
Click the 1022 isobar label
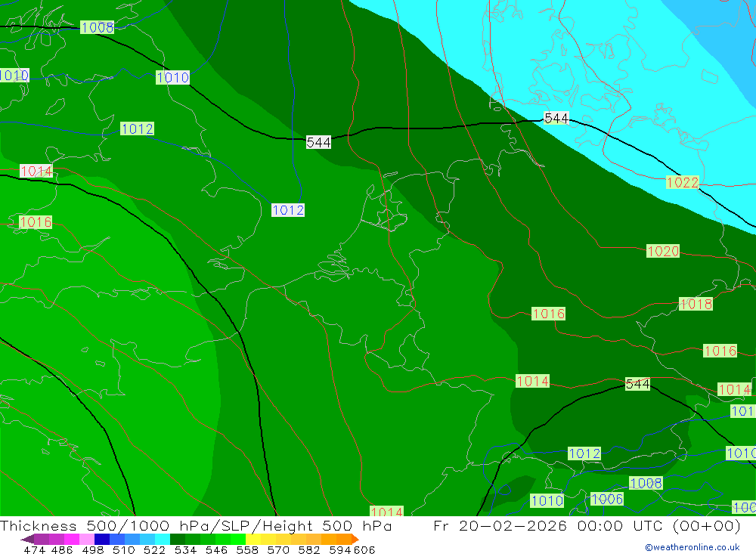(682, 182)
